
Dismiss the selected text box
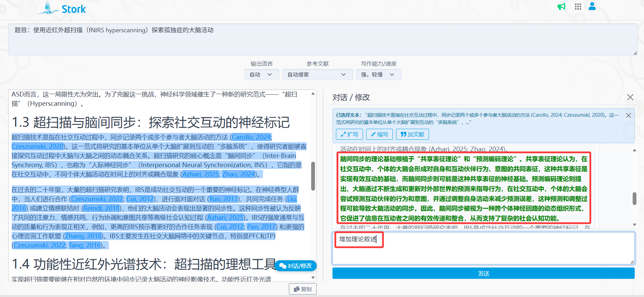tap(628, 115)
